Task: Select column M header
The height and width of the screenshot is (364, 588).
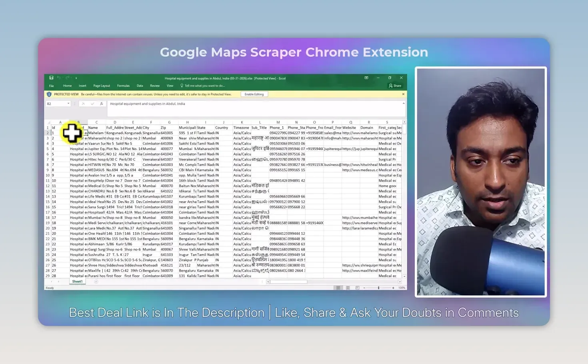Action: pyautogui.click(x=278, y=122)
